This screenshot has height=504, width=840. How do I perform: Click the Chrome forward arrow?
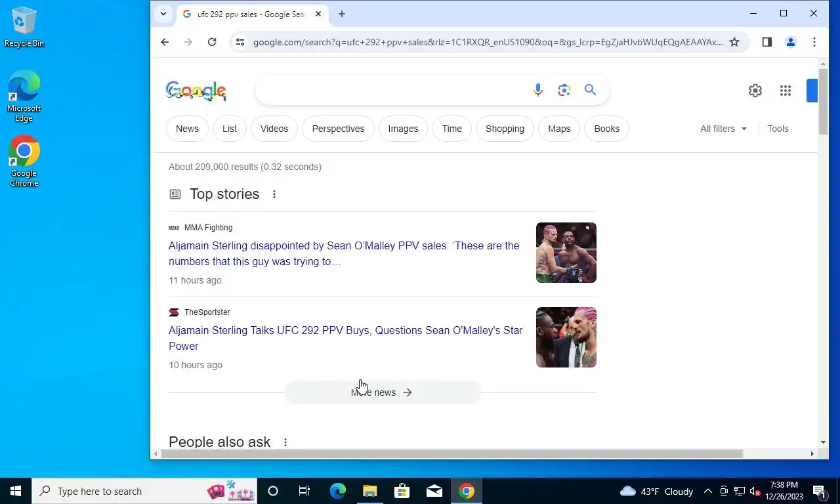click(x=188, y=42)
